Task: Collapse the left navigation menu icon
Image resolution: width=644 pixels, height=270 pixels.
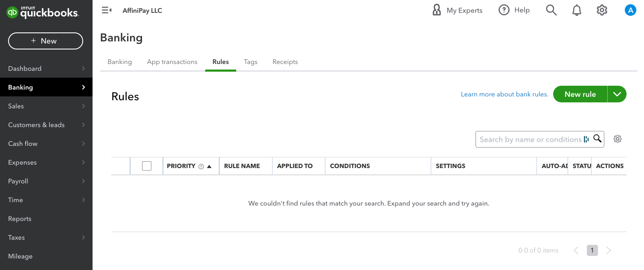Action: pyautogui.click(x=106, y=10)
